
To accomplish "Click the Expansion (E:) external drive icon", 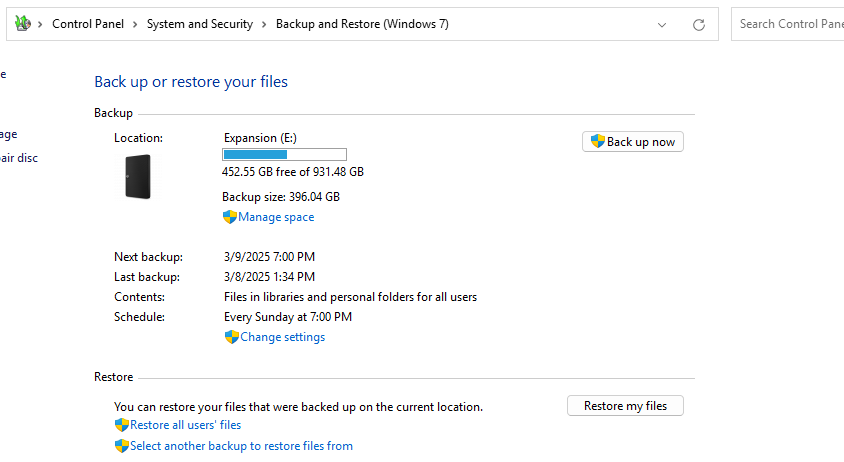I will click(x=137, y=176).
